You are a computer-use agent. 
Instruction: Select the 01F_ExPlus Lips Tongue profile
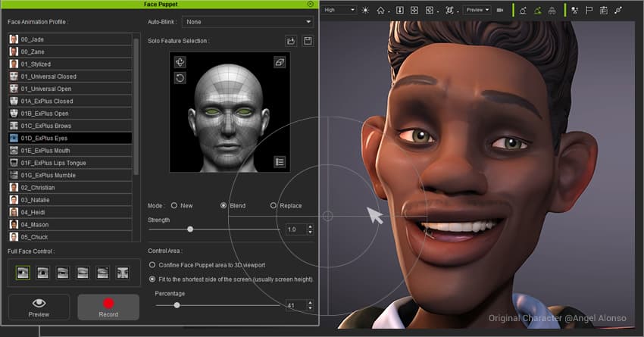[70, 163]
